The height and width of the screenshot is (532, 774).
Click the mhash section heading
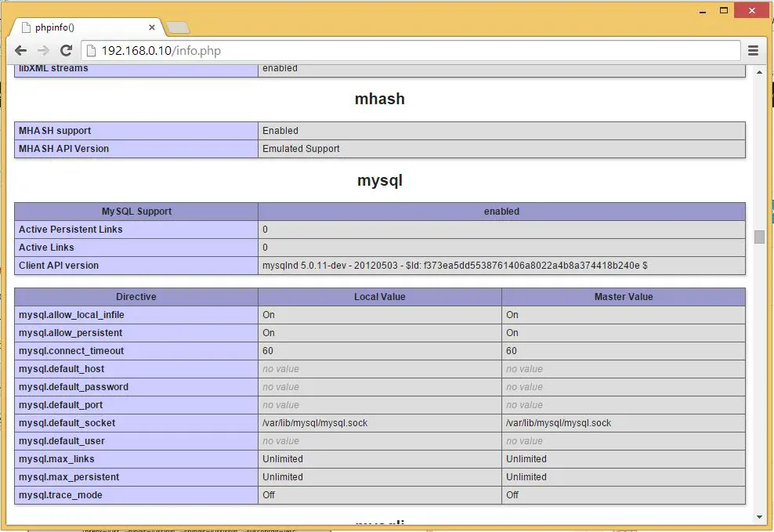coord(380,99)
